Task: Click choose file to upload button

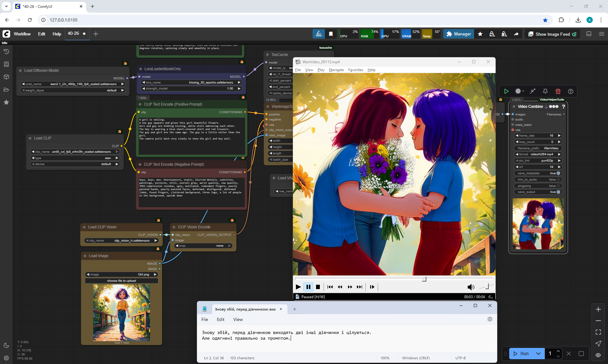Action: coord(122,281)
